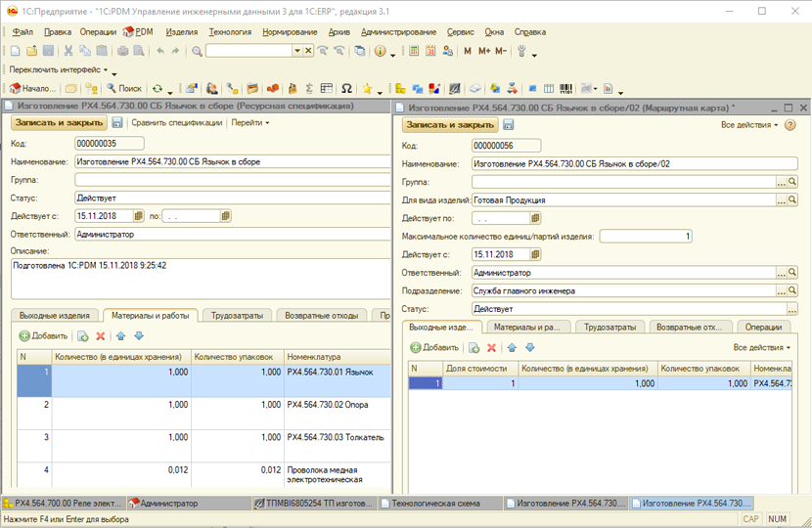
Task: Switch to Выходные изделия tab in specification
Action: click(55, 315)
